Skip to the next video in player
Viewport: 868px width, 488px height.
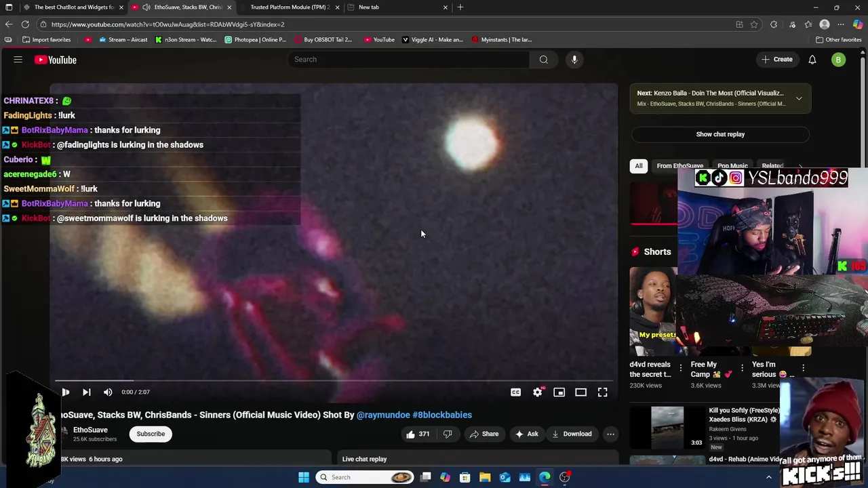click(86, 392)
